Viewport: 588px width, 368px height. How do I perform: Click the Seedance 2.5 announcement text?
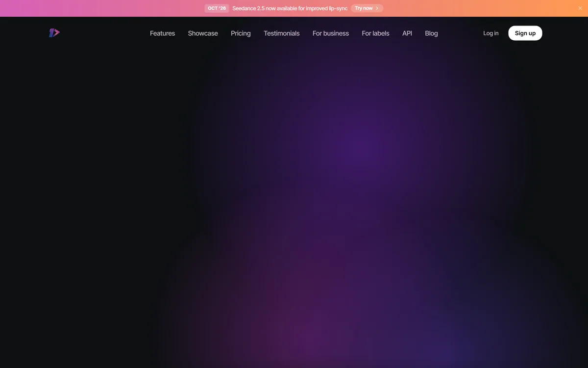tap(290, 8)
